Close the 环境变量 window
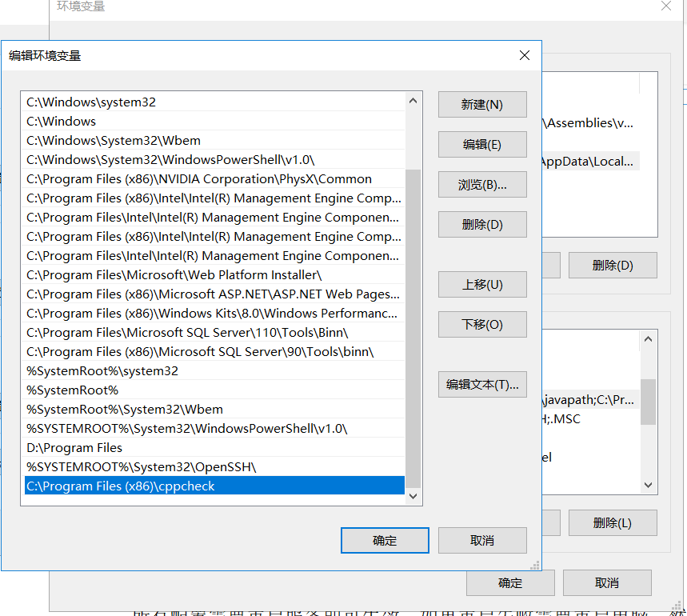687x616 pixels. (x=666, y=6)
